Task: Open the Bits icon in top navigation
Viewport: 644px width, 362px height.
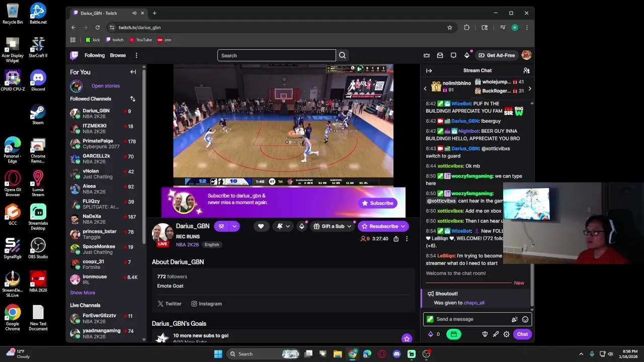Action: pos(466,55)
